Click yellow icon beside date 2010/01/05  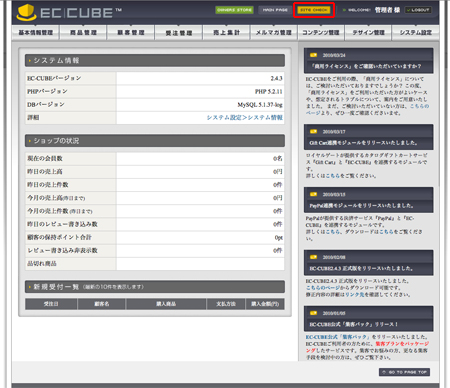313,313
